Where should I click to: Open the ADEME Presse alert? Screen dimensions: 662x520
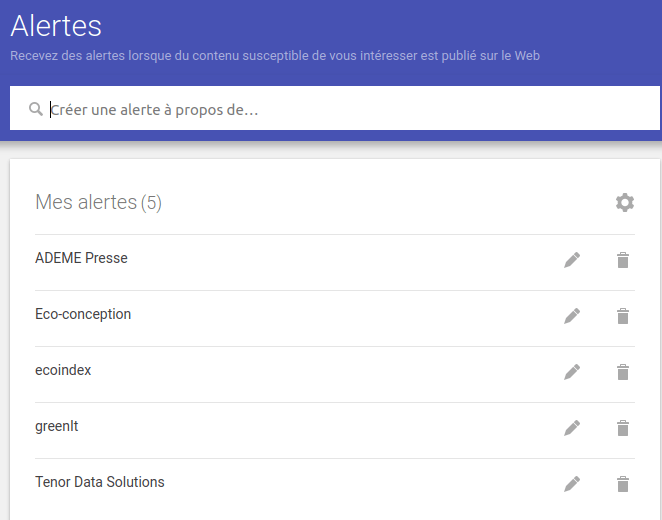click(x=81, y=258)
